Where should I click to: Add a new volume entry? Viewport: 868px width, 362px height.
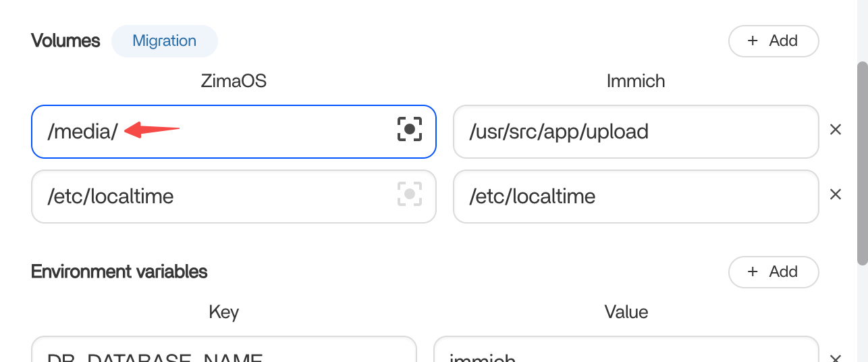(x=774, y=41)
